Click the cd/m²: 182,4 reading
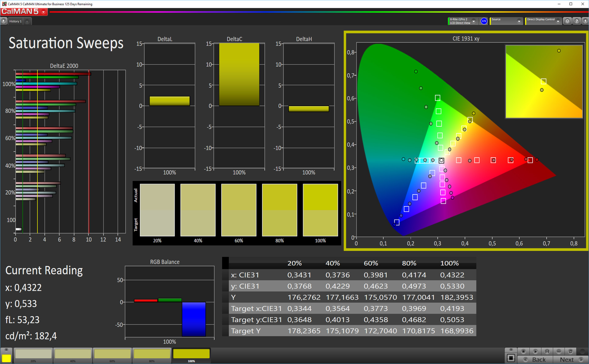This screenshot has width=589, height=364. point(31,336)
